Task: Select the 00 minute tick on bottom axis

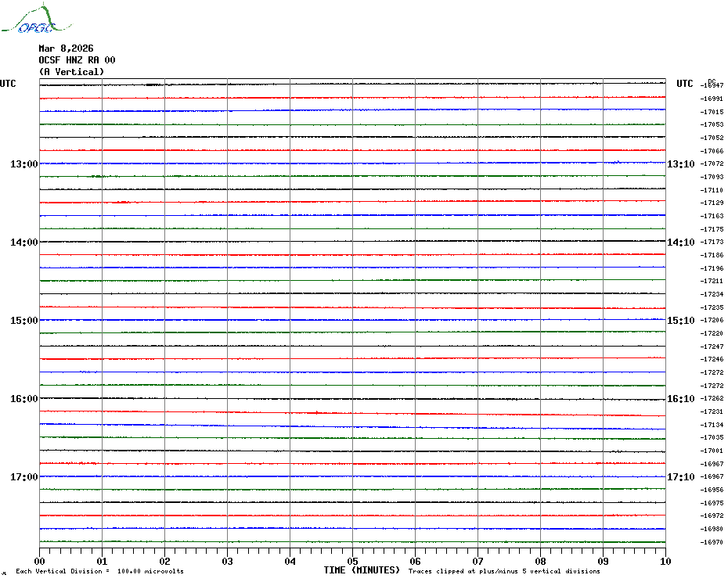Action: (40, 561)
